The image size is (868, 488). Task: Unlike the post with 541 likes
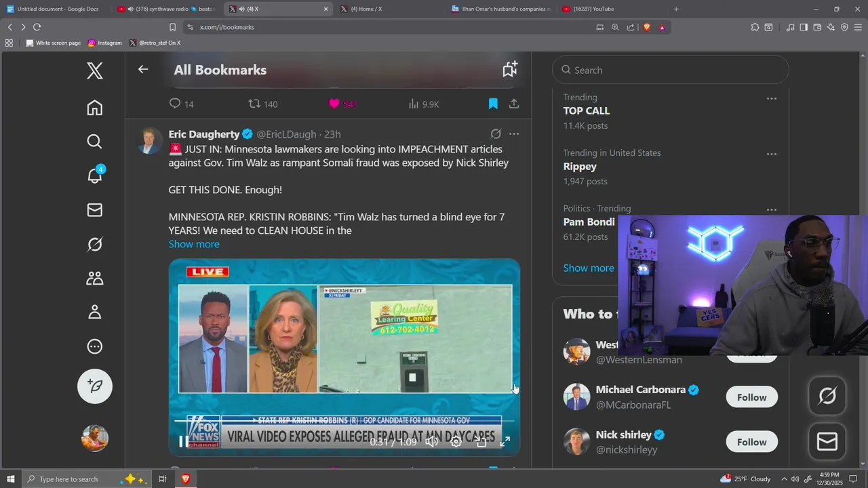pos(342,104)
